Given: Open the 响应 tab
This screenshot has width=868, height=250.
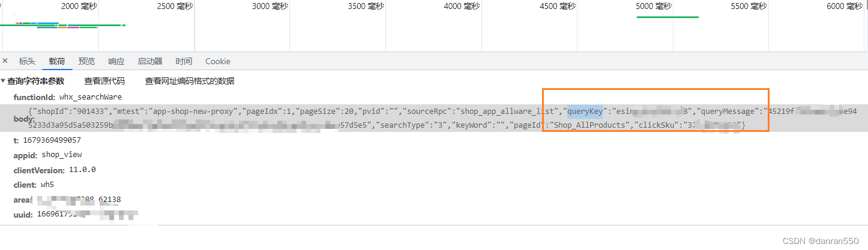Looking at the screenshot, I should coord(116,61).
